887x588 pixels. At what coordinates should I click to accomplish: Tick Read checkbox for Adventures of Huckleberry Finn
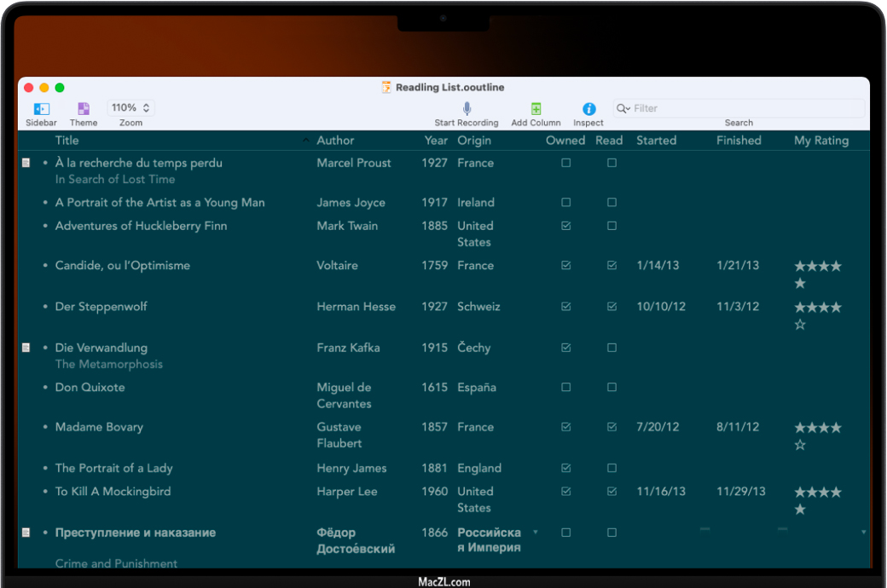pos(612,226)
